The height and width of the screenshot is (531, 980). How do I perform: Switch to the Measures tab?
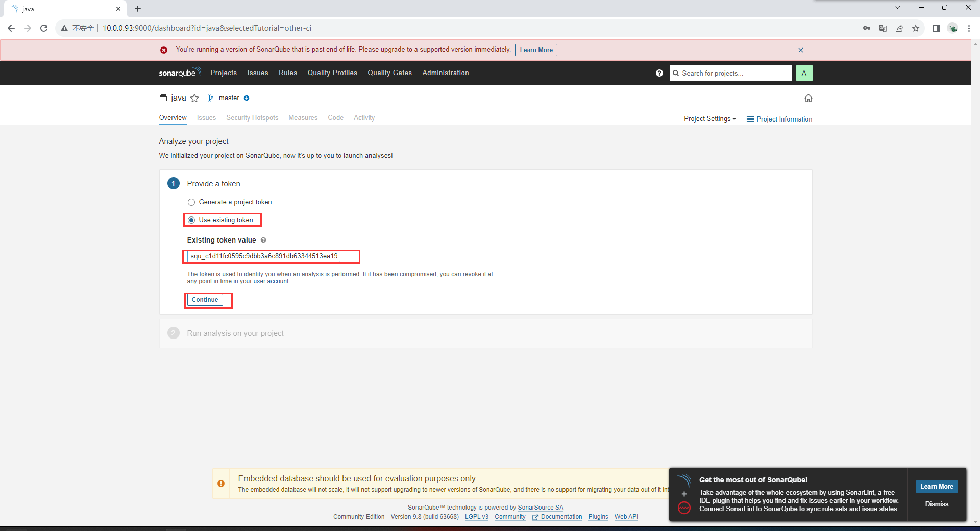pyautogui.click(x=303, y=118)
